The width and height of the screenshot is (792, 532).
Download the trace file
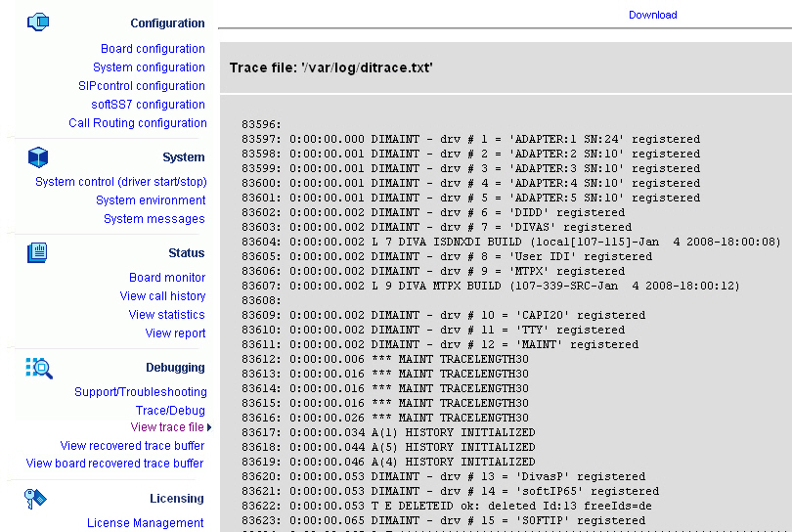(652, 15)
